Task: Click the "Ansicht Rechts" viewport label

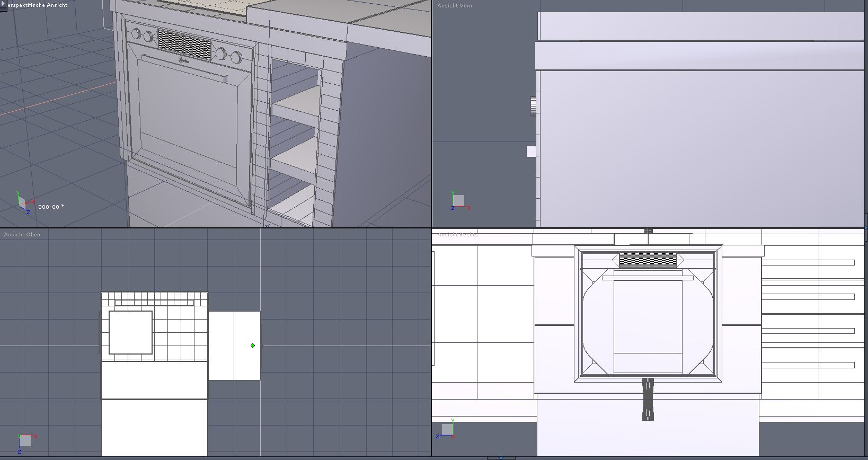Action: (x=457, y=234)
